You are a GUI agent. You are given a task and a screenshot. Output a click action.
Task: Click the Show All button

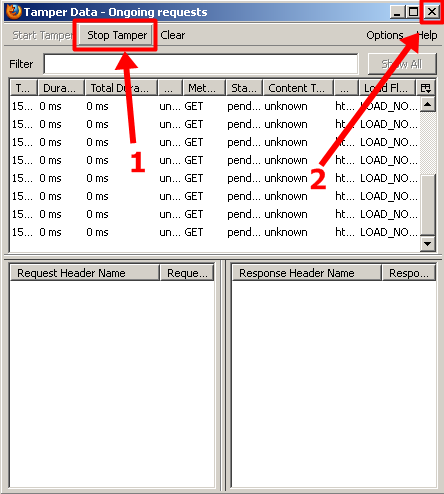pos(402,64)
